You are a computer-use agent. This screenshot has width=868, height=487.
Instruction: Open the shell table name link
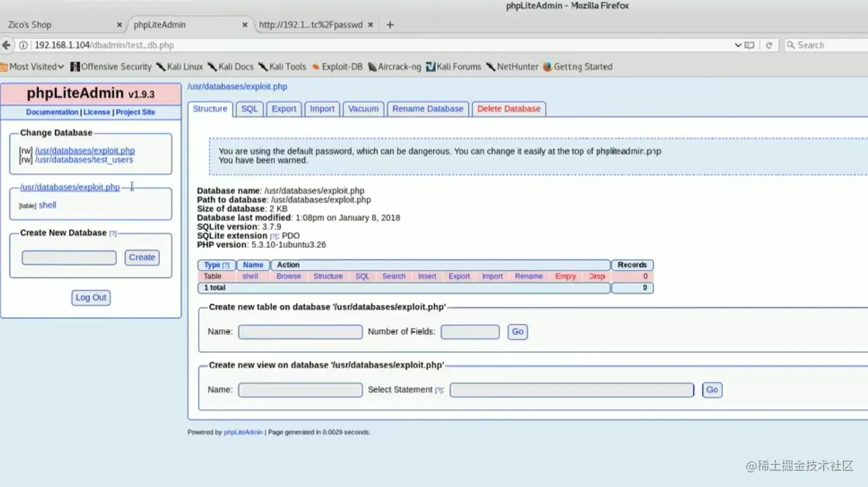tap(250, 276)
